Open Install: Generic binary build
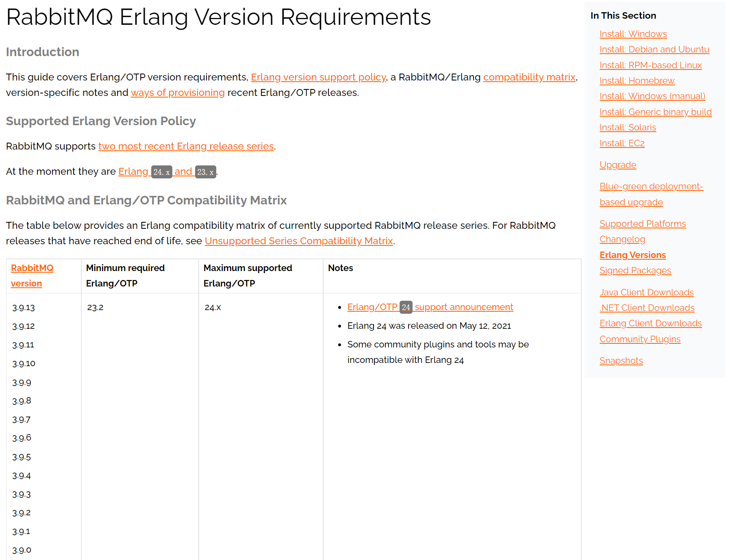730x560 pixels. pos(656,112)
